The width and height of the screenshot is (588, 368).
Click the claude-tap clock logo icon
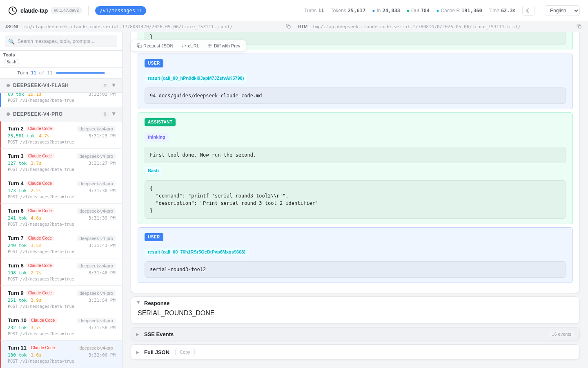point(13,11)
